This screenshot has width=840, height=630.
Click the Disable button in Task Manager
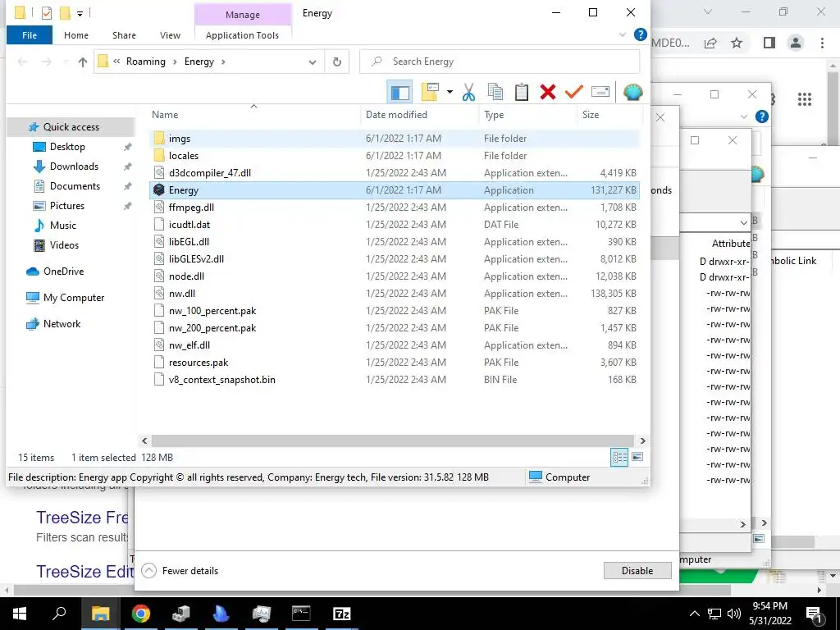(637, 571)
